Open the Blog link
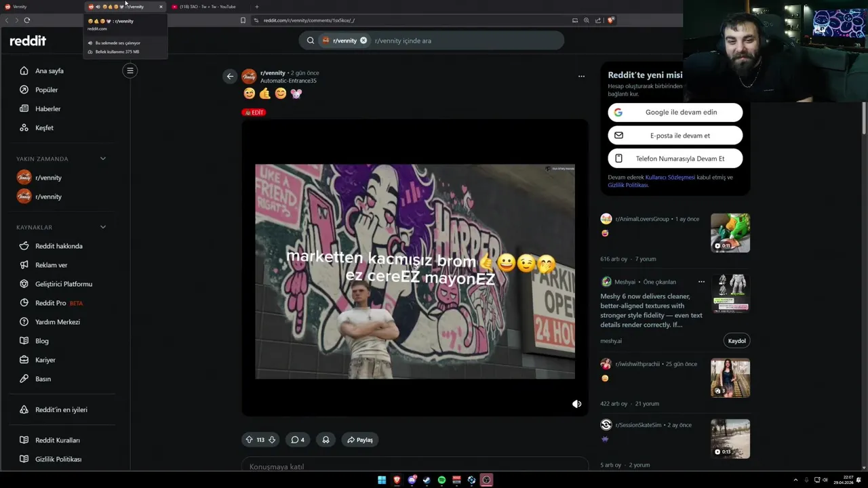The image size is (868, 488). click(x=42, y=341)
